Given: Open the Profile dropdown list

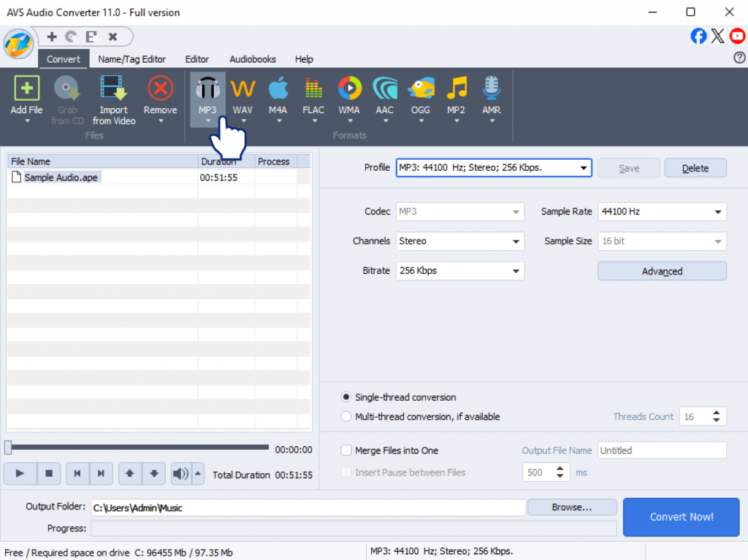Looking at the screenshot, I should click(583, 168).
